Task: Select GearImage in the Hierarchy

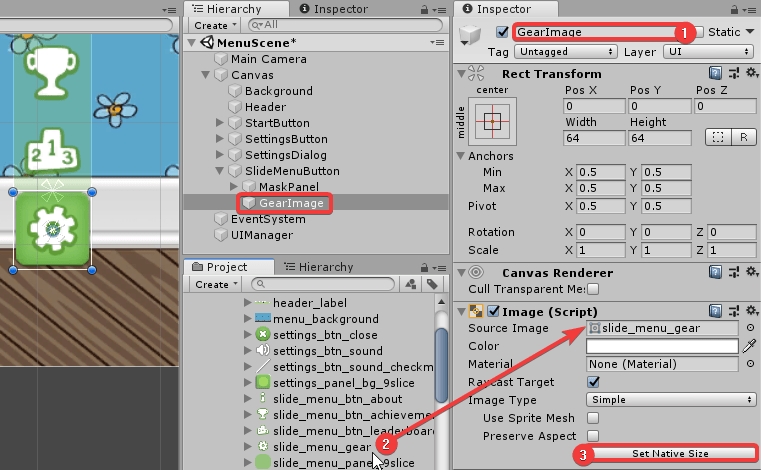Action: click(x=290, y=203)
